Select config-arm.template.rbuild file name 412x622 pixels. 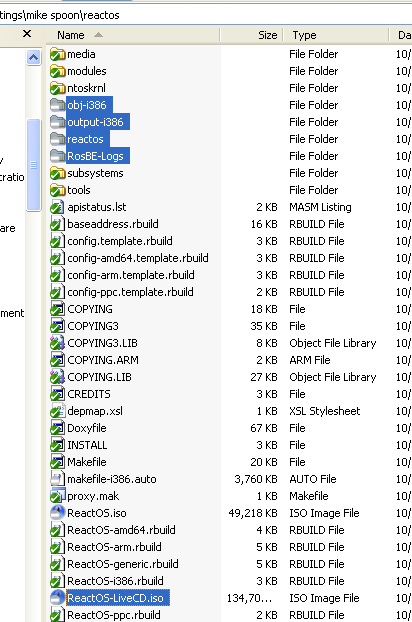[131, 275]
